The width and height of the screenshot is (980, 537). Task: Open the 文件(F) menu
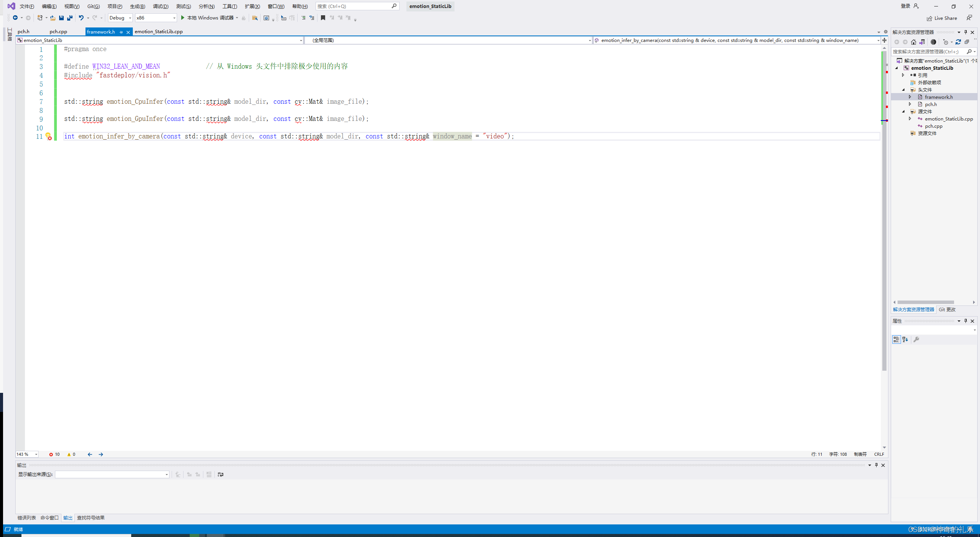pyautogui.click(x=27, y=6)
